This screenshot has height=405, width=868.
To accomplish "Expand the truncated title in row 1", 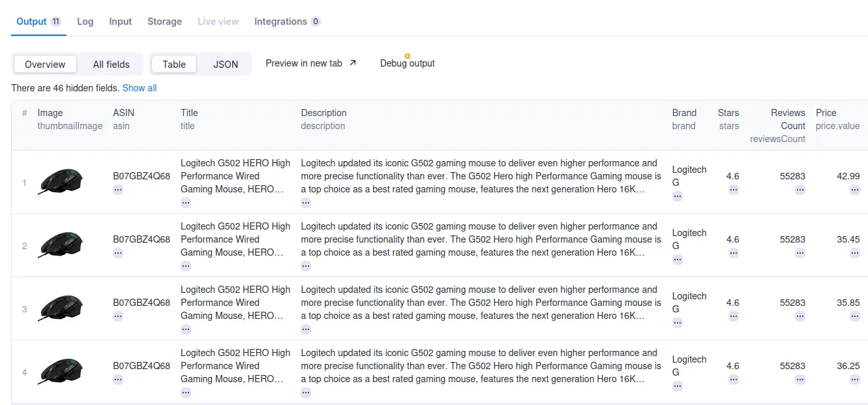I will (186, 203).
